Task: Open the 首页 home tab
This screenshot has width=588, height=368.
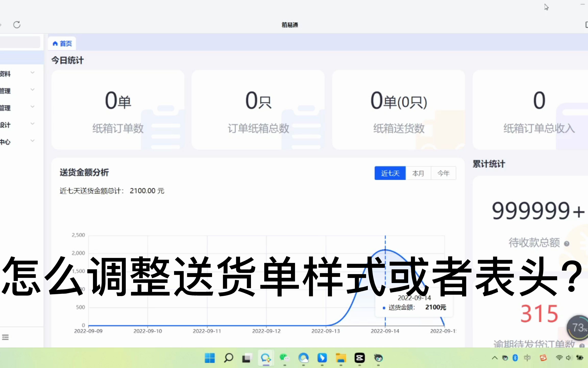Action: [62, 44]
